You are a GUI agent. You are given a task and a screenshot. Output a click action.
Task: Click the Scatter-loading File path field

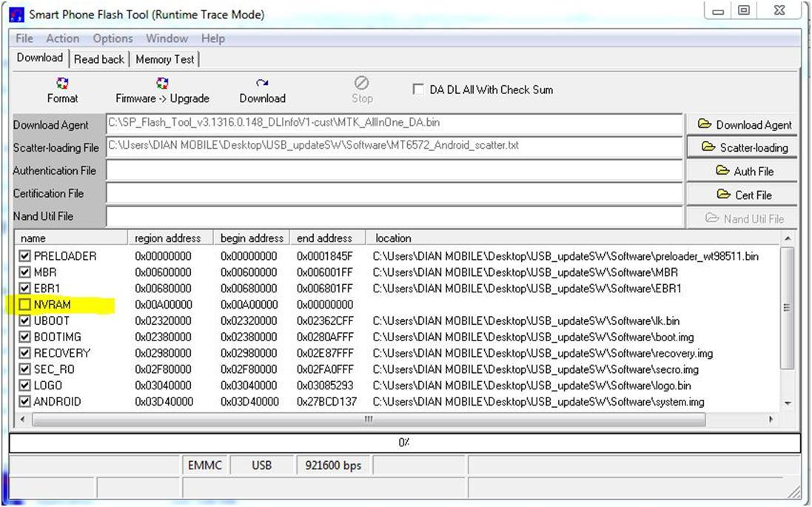pos(394,147)
